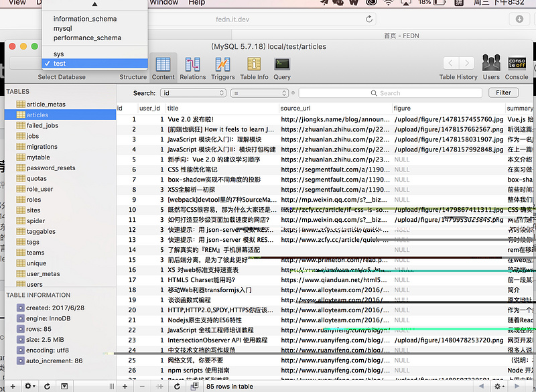
Task: Click 'rows: 85' in table information
Action: (x=39, y=329)
